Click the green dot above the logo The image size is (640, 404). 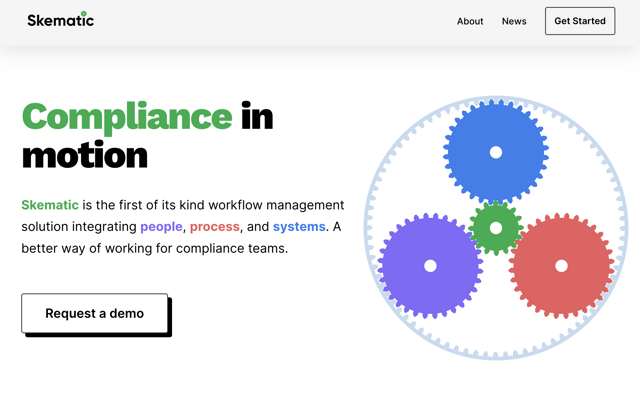pos(89,14)
